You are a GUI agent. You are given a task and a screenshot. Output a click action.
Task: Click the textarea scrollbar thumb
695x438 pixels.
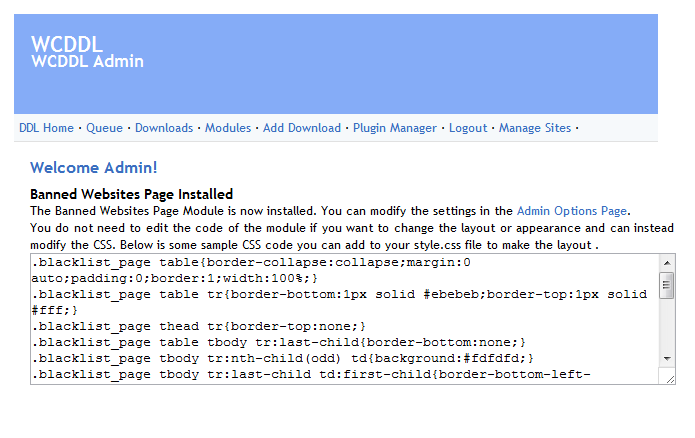tap(667, 286)
